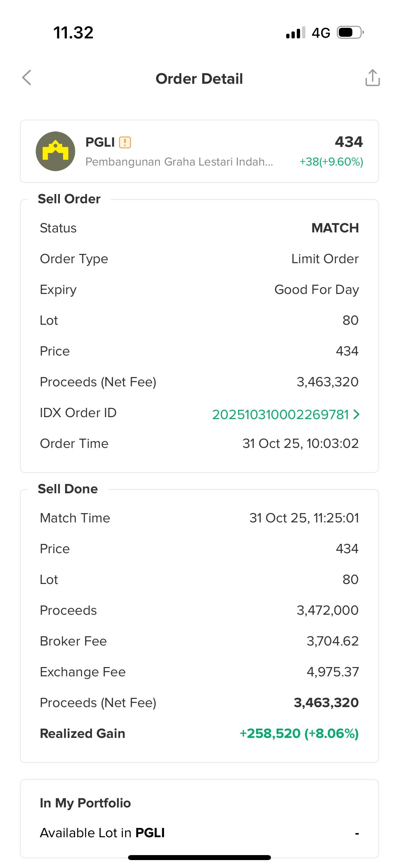Viewport: 399px width, 868px height.
Task: Tap the share icon in header
Action: [373, 78]
